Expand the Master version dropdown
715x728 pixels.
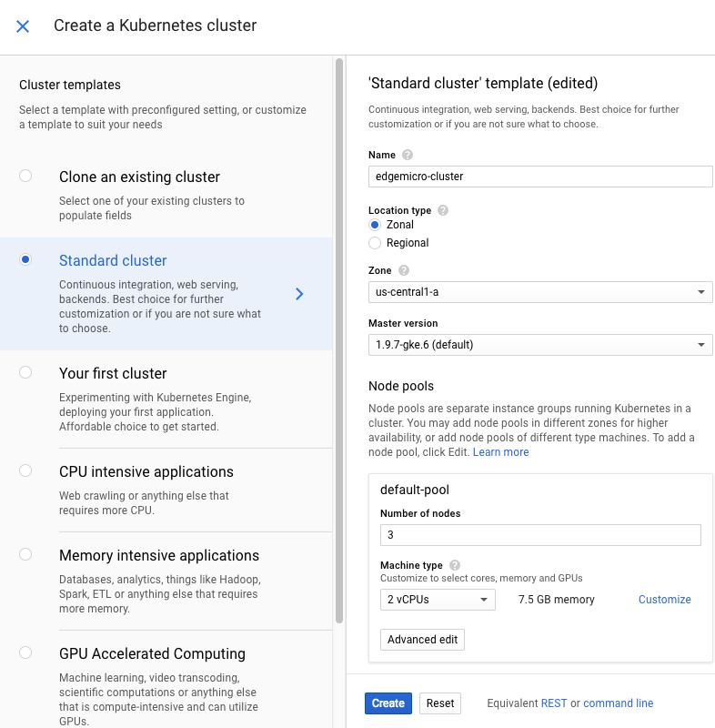pos(540,345)
